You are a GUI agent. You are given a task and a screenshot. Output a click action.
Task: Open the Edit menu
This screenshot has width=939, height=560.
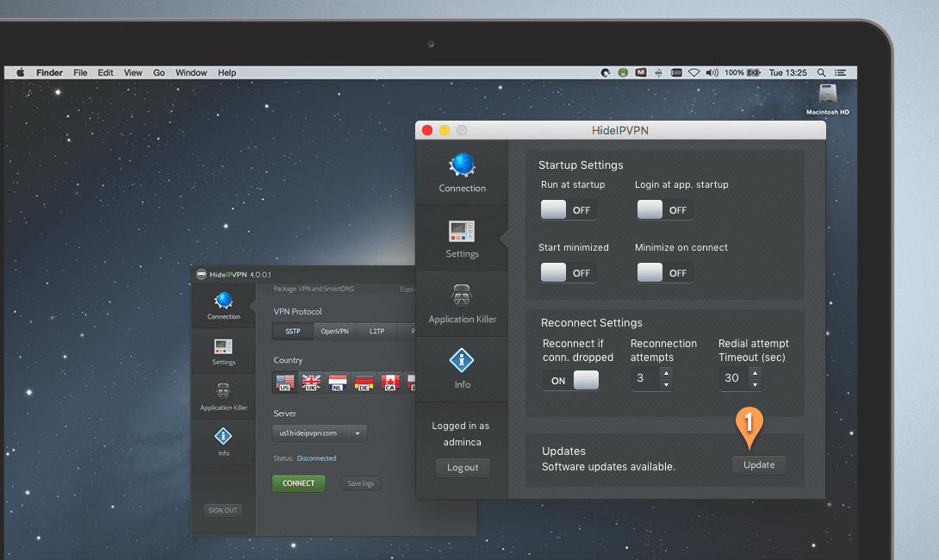coord(105,72)
